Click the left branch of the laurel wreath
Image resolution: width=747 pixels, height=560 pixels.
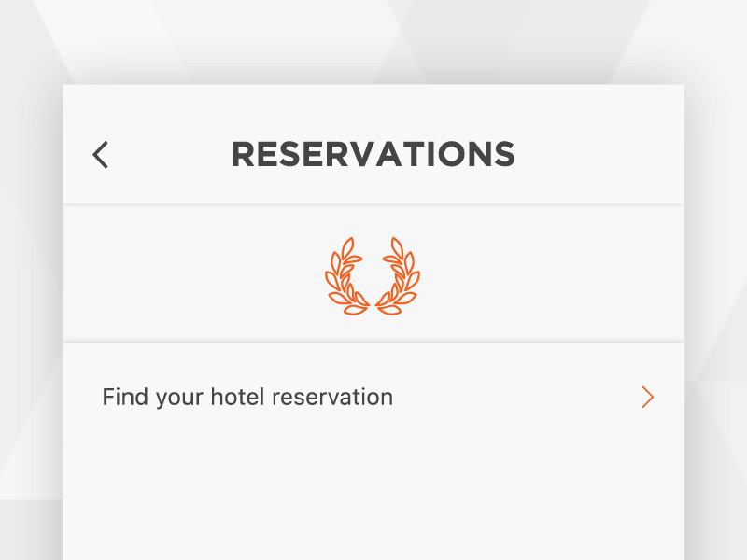point(345,275)
